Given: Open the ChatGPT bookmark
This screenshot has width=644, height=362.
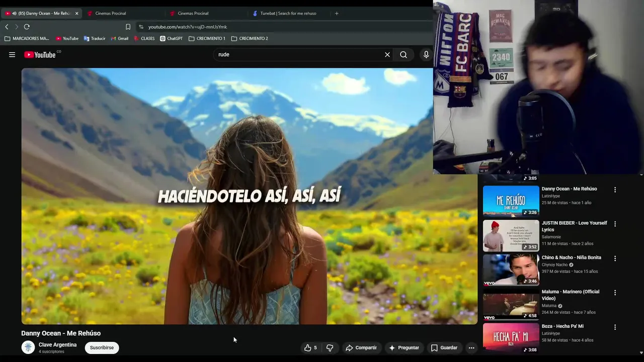Looking at the screenshot, I should click(172, 38).
